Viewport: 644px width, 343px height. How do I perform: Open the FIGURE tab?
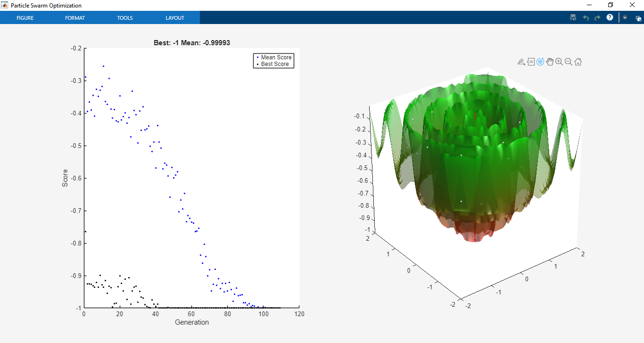(25, 18)
